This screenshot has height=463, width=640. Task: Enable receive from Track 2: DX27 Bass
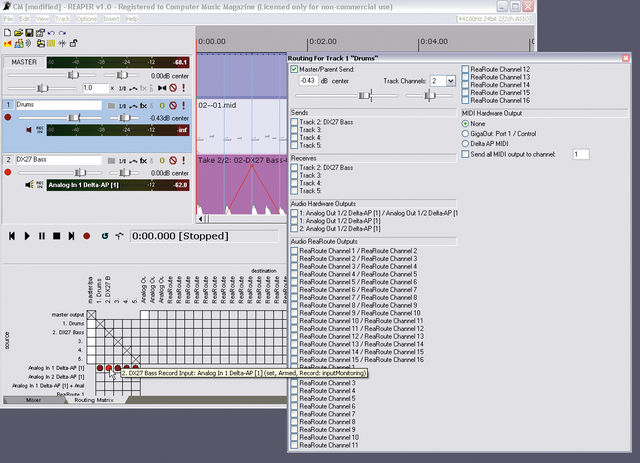click(294, 167)
